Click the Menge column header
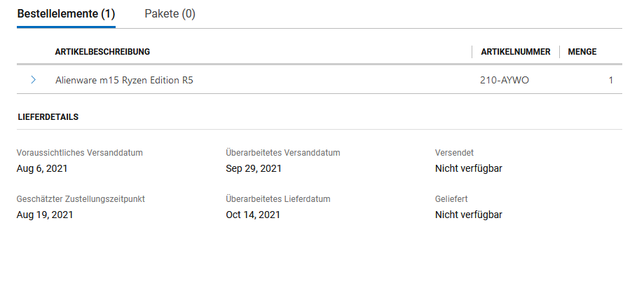The image size is (644, 284). click(582, 51)
